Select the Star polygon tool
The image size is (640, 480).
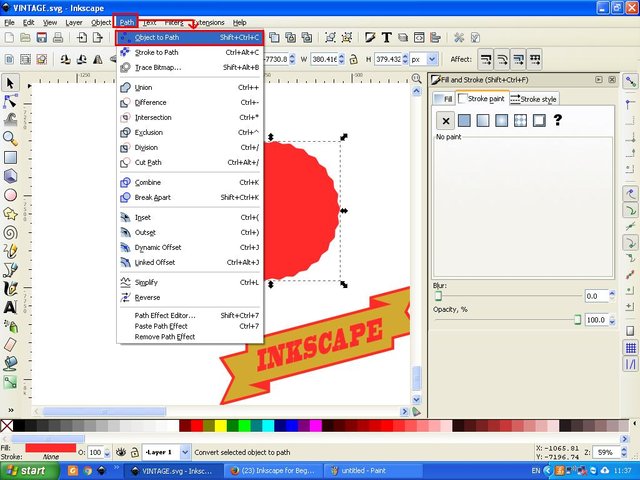10,214
